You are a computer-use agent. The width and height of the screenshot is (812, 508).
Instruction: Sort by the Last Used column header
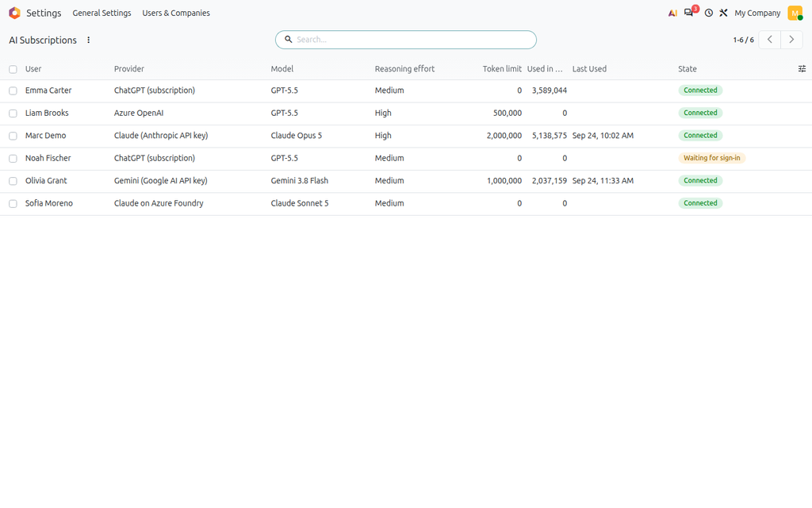pyautogui.click(x=589, y=69)
